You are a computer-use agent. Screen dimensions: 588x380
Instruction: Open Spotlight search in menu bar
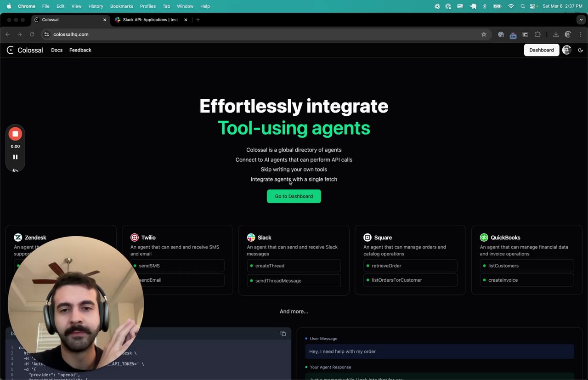(523, 6)
